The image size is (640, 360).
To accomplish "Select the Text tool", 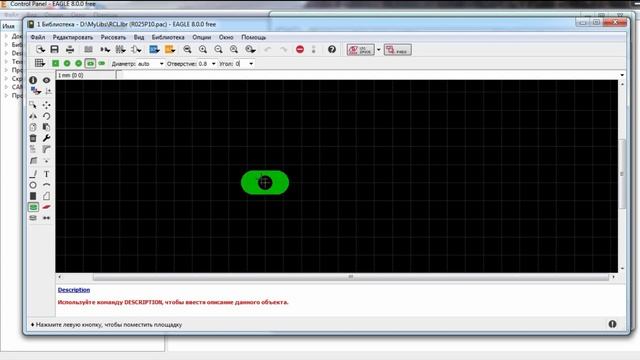I will point(47,174).
